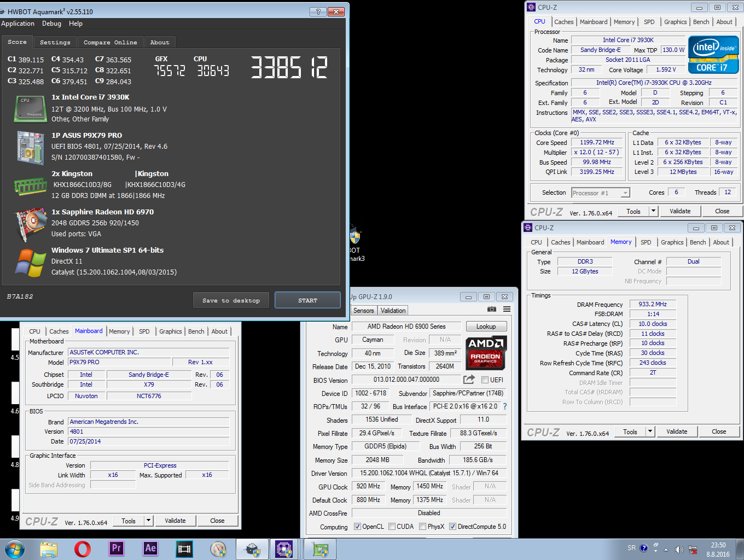Start the Aquamark benchmark with the START button
Image resolution: width=744 pixels, height=560 pixels.
(x=307, y=300)
